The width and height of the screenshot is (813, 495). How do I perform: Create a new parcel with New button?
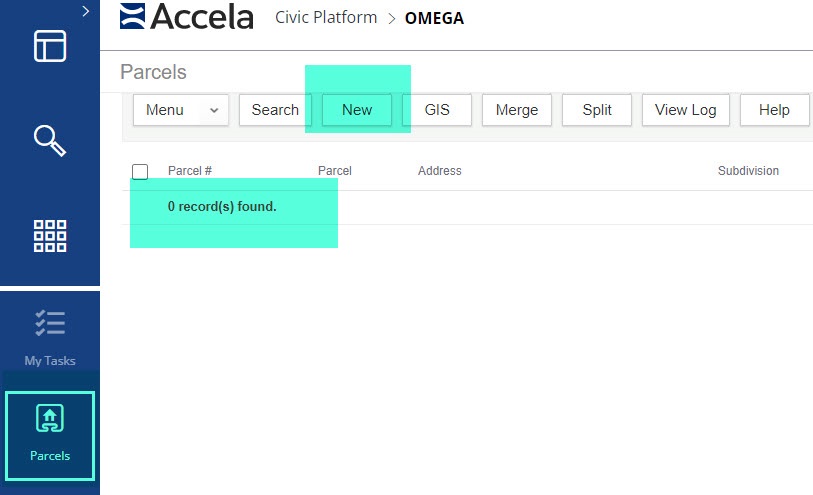[357, 110]
